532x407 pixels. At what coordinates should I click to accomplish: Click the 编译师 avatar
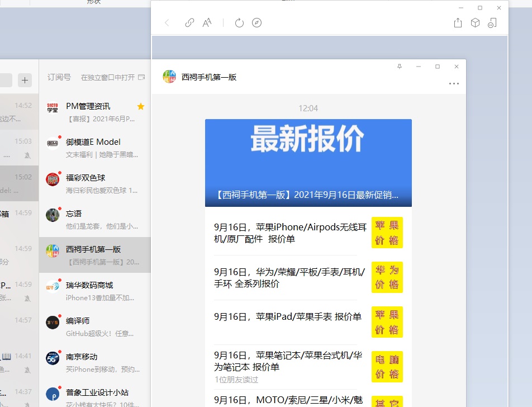(x=53, y=323)
